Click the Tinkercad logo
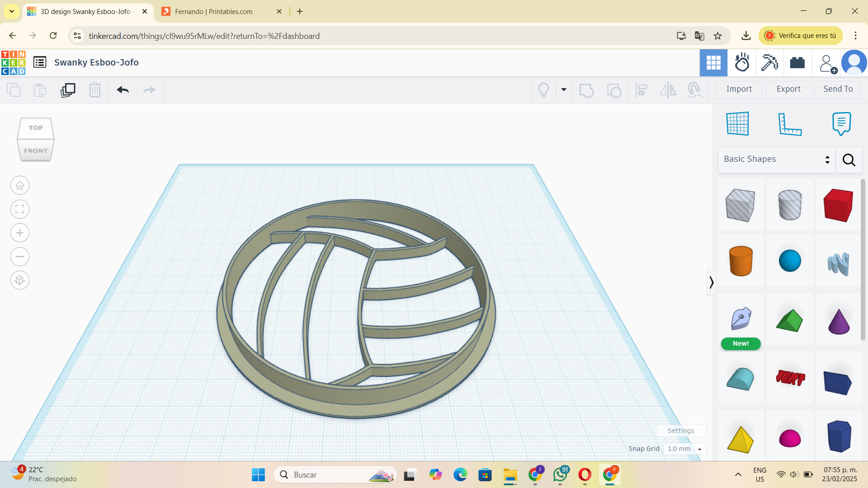This screenshot has height=488, width=868. tap(14, 62)
